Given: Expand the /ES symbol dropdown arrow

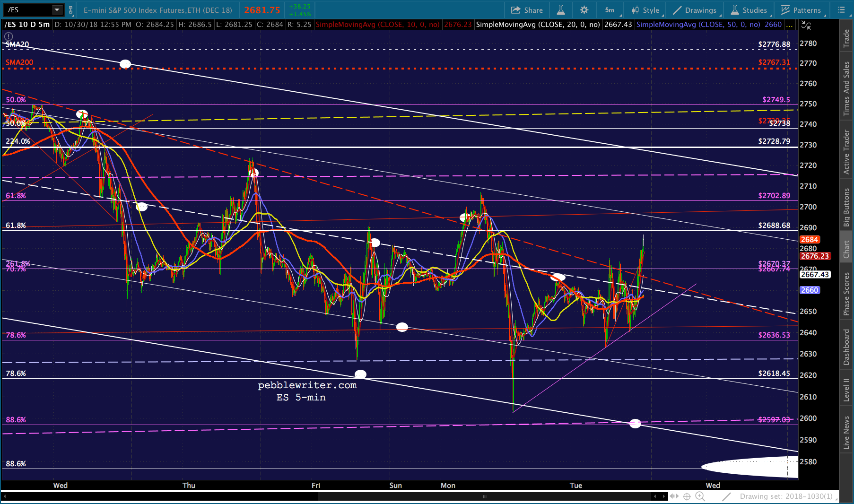Looking at the screenshot, I should click(57, 10).
